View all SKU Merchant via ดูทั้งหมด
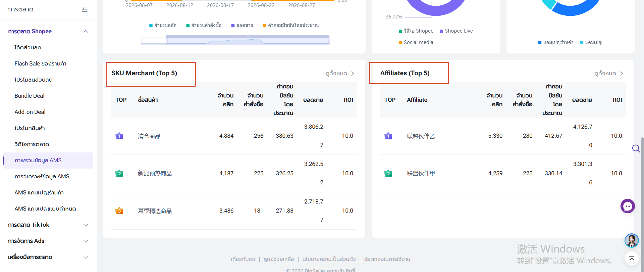 (340, 74)
